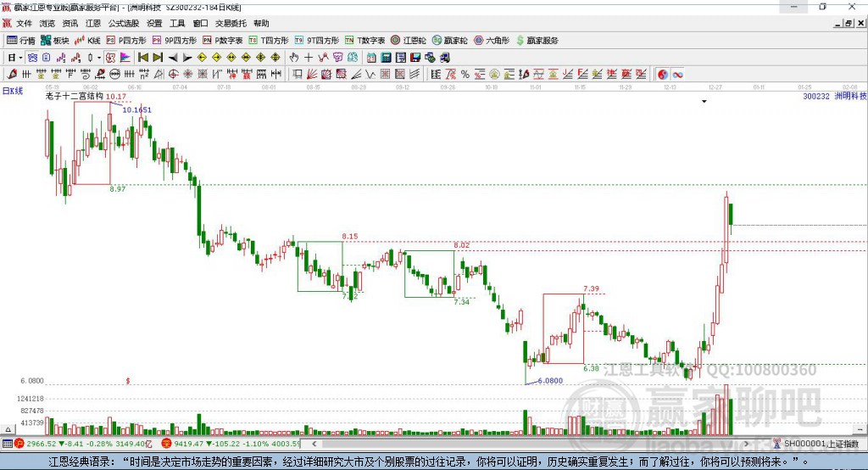
Task: Click the percent % retracement tool
Action: point(465,75)
